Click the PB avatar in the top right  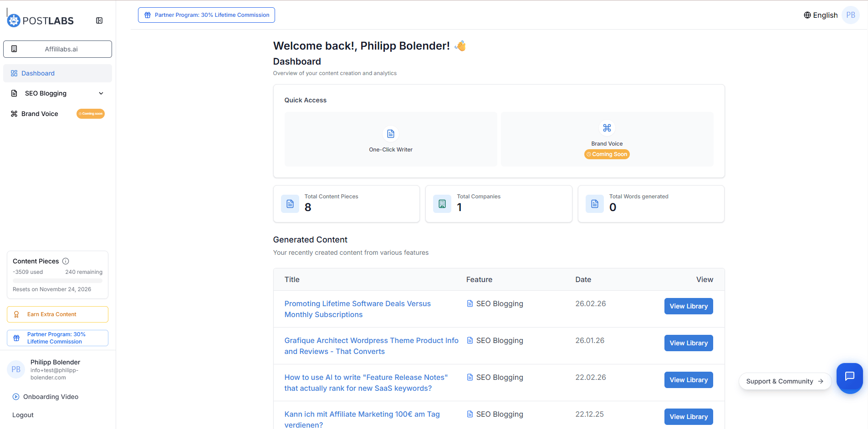tap(850, 15)
